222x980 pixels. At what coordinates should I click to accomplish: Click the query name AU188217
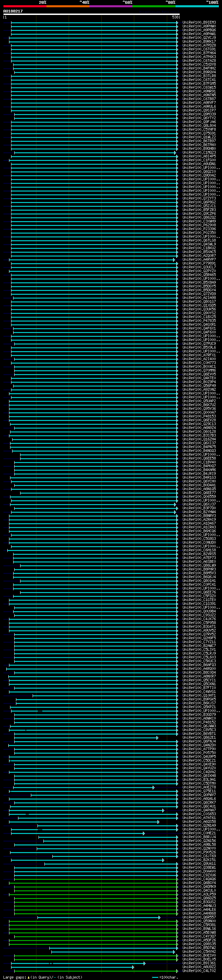tap(13, 11)
